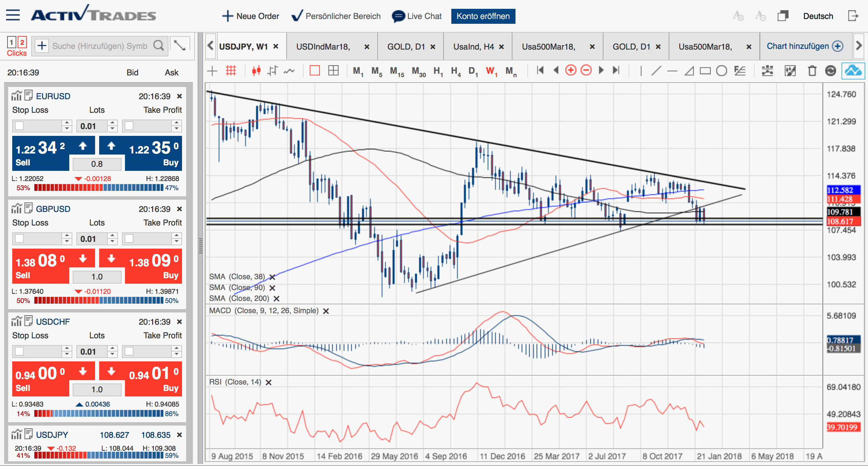Open Deutsch language dropdown
This screenshot has height=466, width=868.
(x=818, y=16)
